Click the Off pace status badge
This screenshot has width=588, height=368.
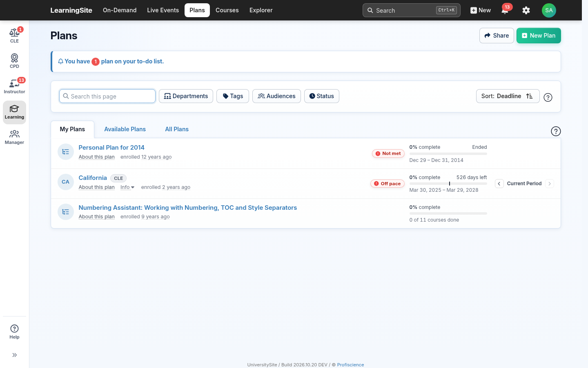(387, 184)
